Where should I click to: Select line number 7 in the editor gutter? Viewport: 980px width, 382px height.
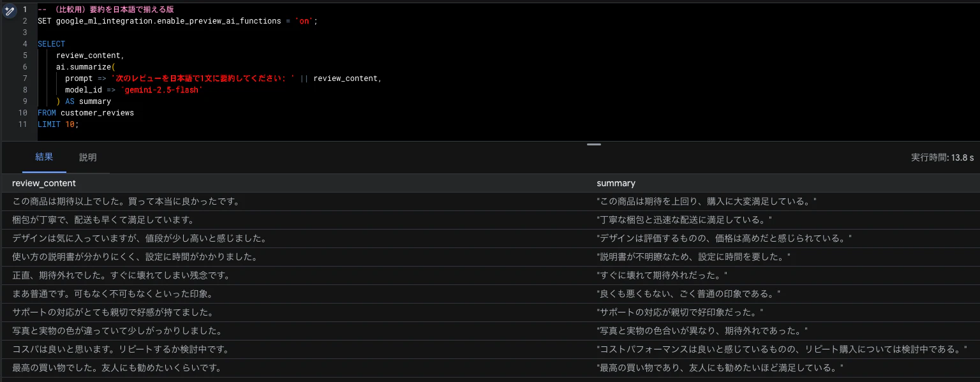24,78
